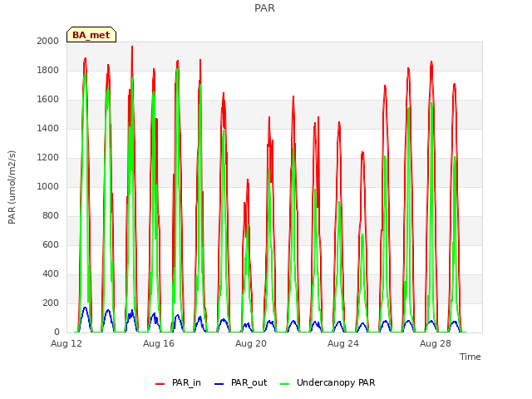Click the blue PAR_out legend swatch
The height and width of the screenshot is (399, 532).
(x=219, y=384)
